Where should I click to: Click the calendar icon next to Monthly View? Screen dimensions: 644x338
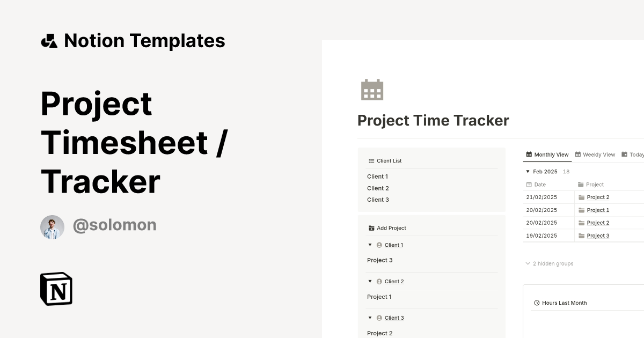click(x=529, y=155)
